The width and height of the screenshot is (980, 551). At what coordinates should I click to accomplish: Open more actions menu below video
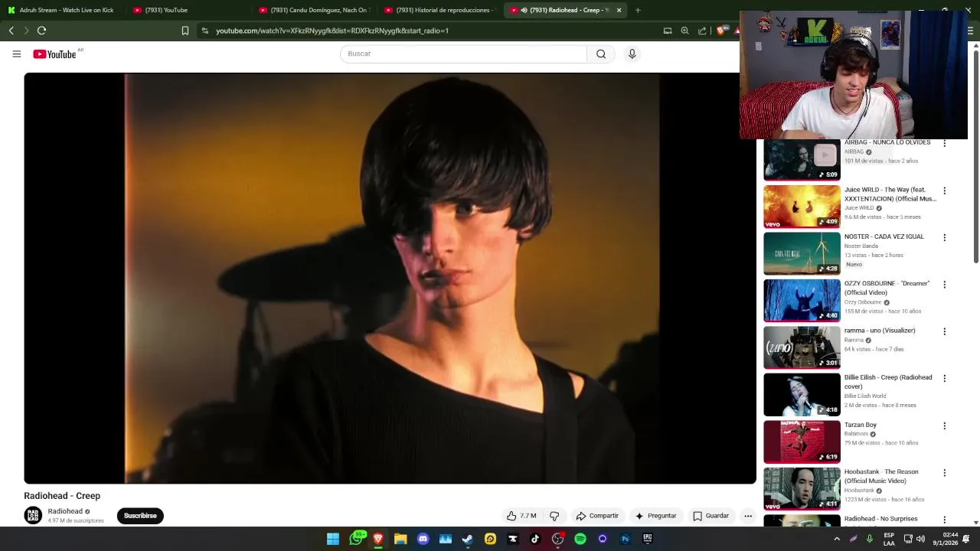pyautogui.click(x=748, y=516)
